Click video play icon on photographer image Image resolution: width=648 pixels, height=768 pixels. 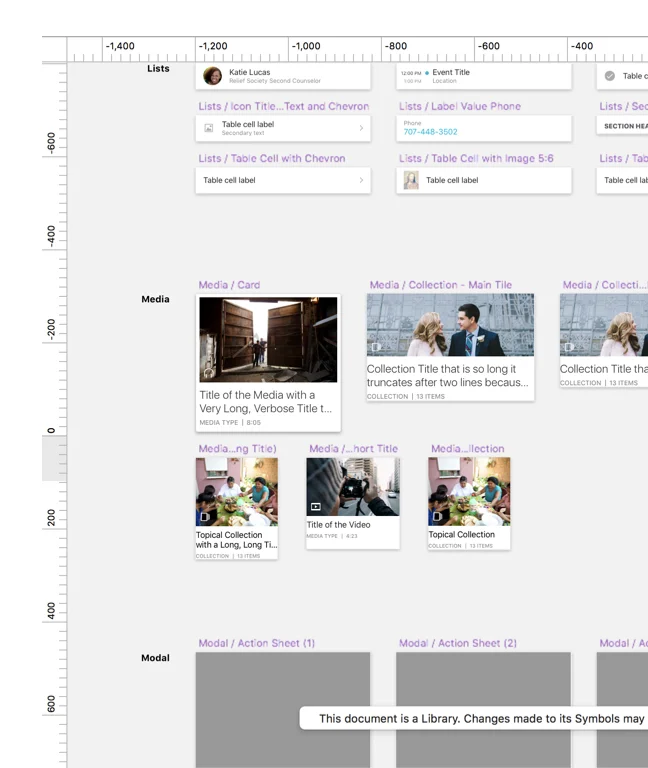316,506
